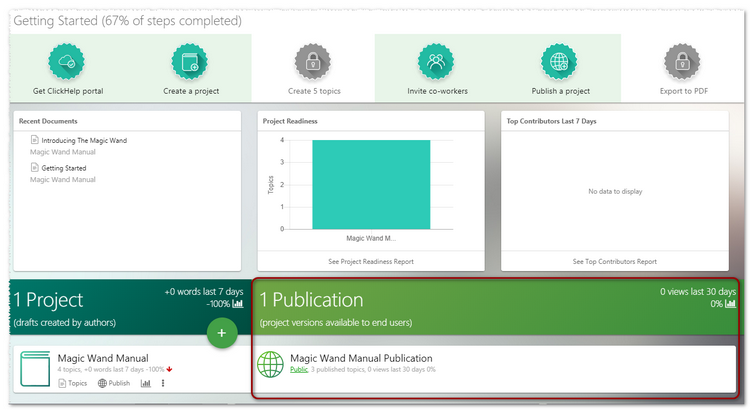Click the green plus button to add project
The height and width of the screenshot is (410, 750).
[x=222, y=333]
